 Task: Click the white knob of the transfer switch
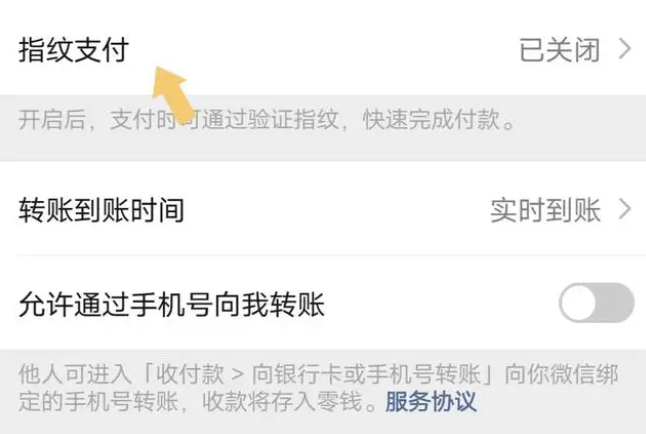(579, 303)
